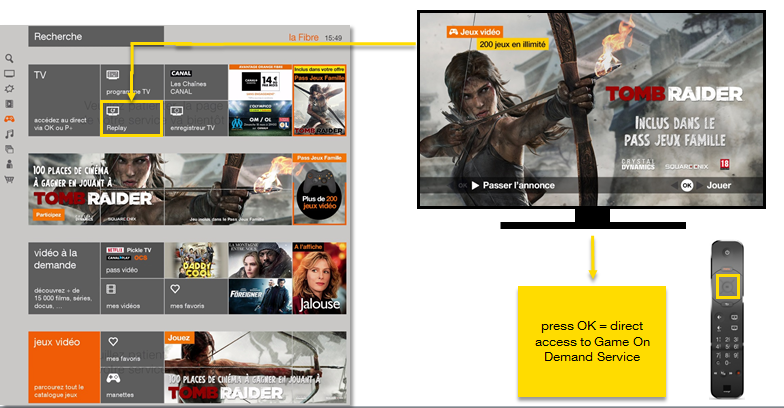Image resolution: width=784 pixels, height=408 pixels.
Task: Open settings gear in sidebar
Action: click(x=9, y=88)
